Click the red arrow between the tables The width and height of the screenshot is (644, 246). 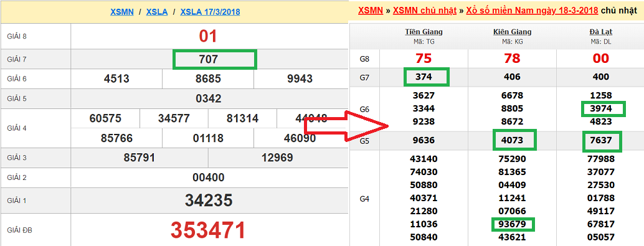(346, 126)
